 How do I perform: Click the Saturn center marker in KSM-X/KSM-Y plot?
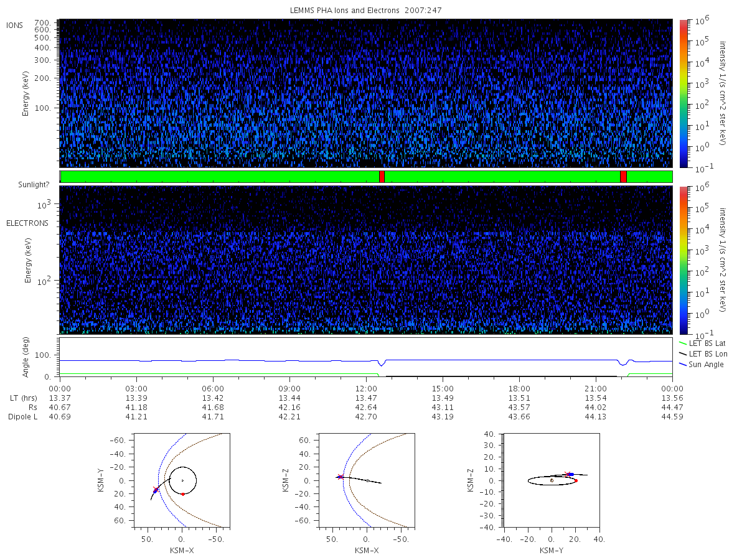[182, 480]
